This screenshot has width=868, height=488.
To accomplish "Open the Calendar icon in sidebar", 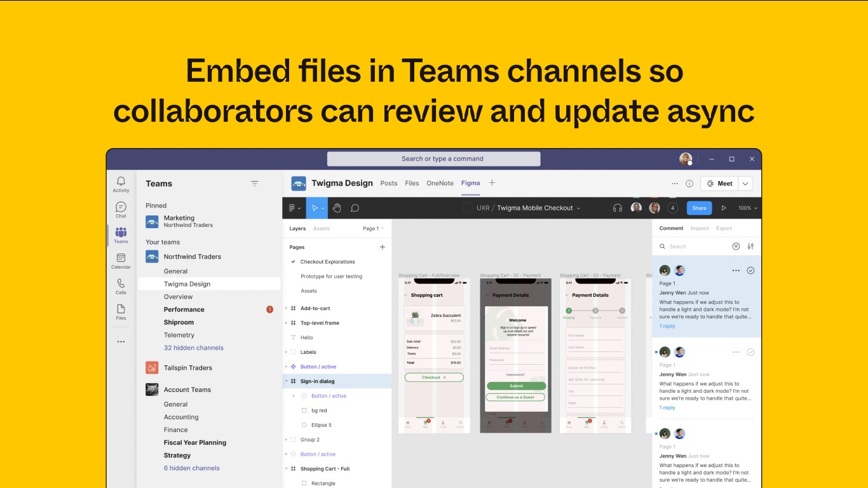I will [121, 258].
